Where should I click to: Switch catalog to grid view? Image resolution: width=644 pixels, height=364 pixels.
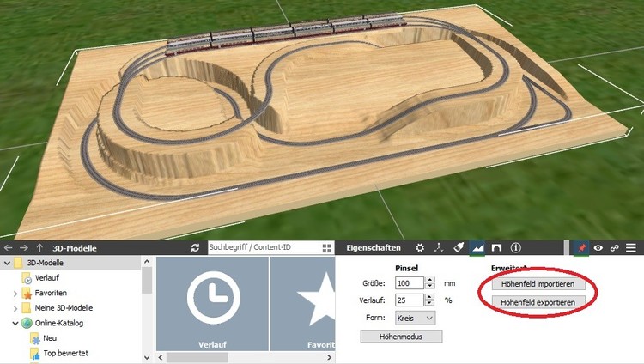point(327,248)
